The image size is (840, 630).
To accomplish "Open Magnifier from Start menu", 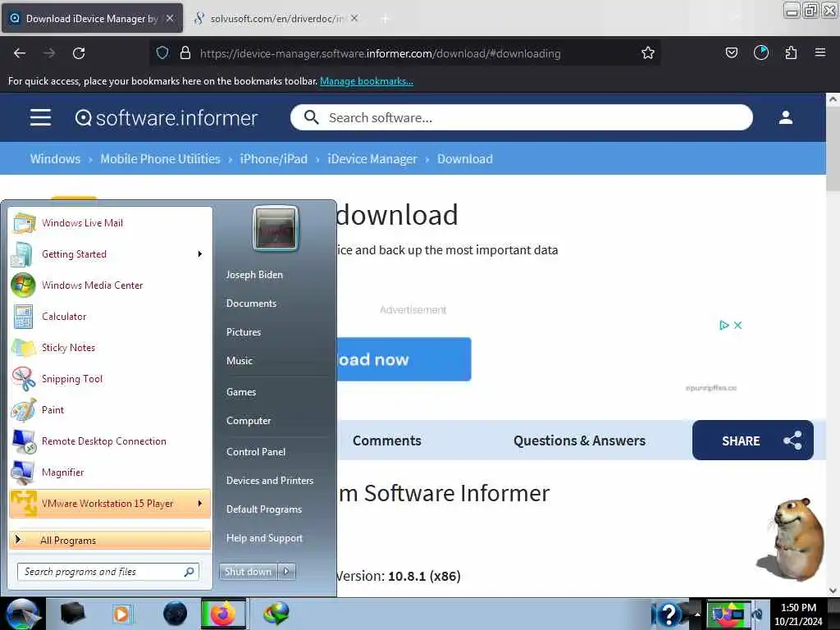I will point(111,472).
